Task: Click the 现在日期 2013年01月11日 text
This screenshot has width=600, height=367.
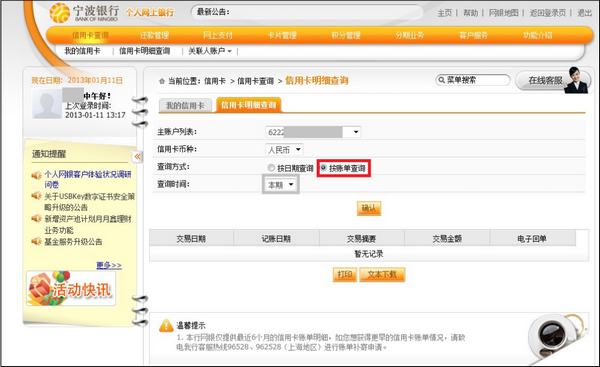Action: pyautogui.click(x=77, y=80)
